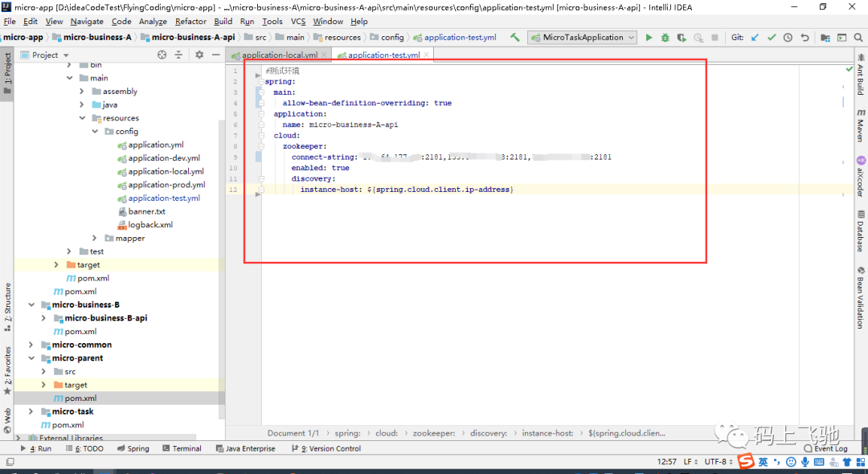Toggle tool window bars icon at bottom-left
868x474 pixels.
pyautogui.click(x=10, y=462)
